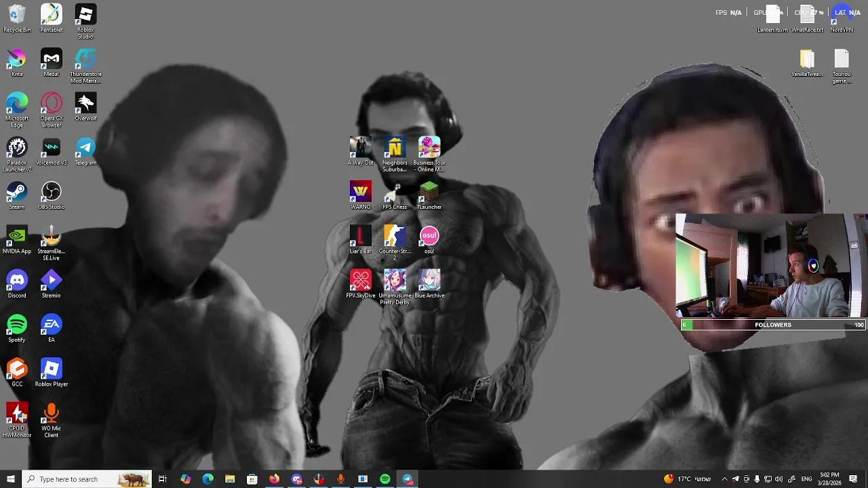Select the Opera GX Browser icon
Viewport: 868px width, 488px height.
pyautogui.click(x=52, y=110)
